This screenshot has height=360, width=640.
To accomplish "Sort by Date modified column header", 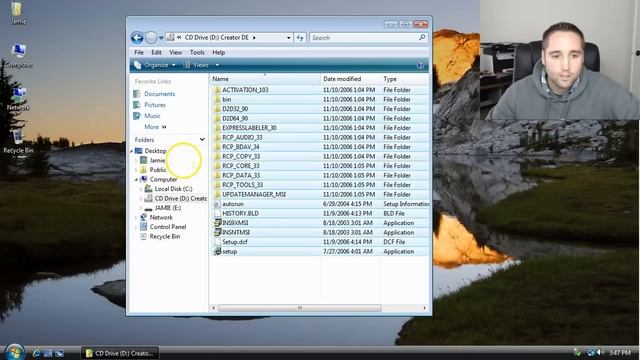I will pos(350,79).
